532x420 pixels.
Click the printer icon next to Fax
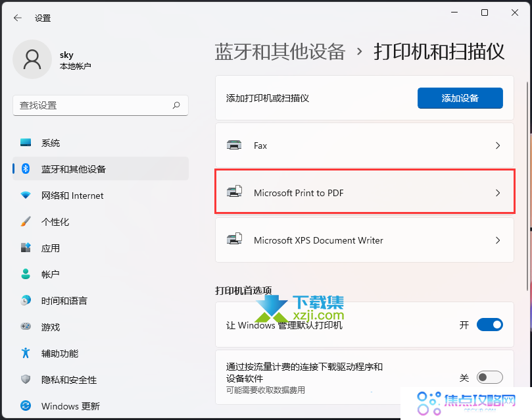pyautogui.click(x=235, y=145)
